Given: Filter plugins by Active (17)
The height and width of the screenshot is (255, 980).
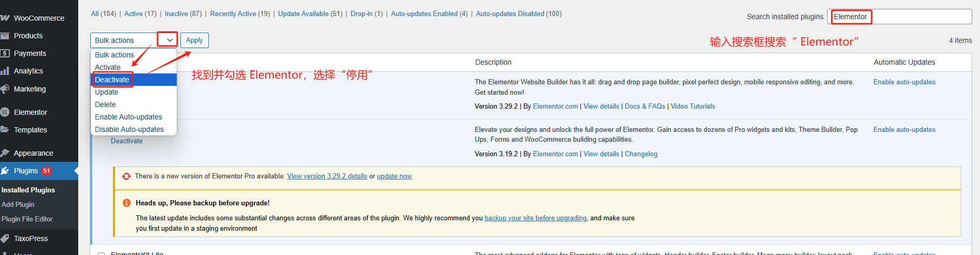Looking at the screenshot, I should coord(140,13).
